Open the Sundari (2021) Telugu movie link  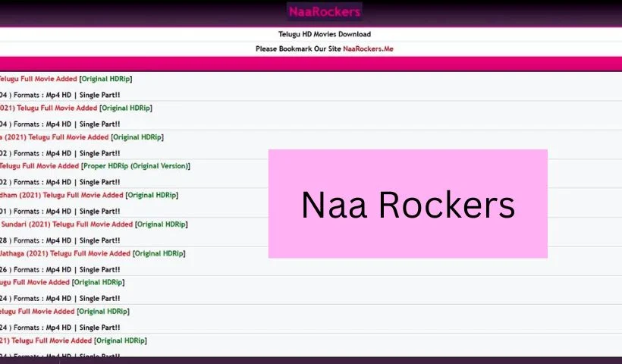(x=93, y=224)
